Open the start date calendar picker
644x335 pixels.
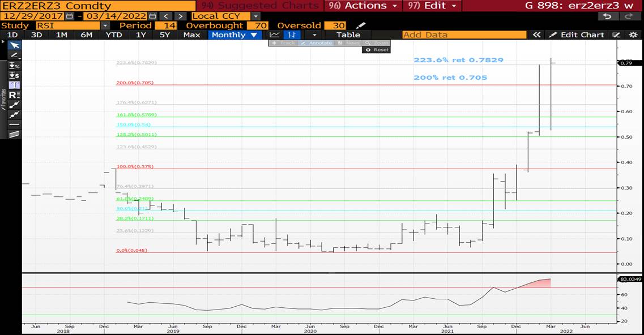70,16
